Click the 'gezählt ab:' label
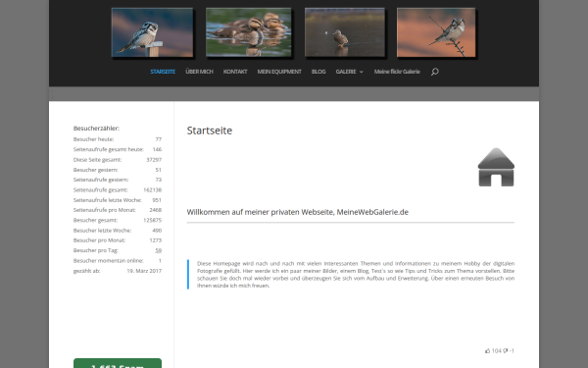The image size is (588, 368). coord(86,271)
